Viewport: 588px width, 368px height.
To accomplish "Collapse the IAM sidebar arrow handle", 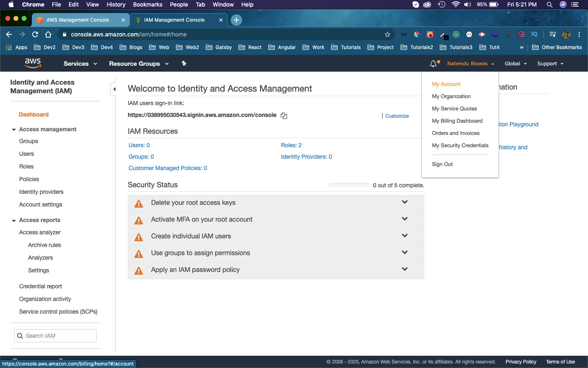I will 114,89.
